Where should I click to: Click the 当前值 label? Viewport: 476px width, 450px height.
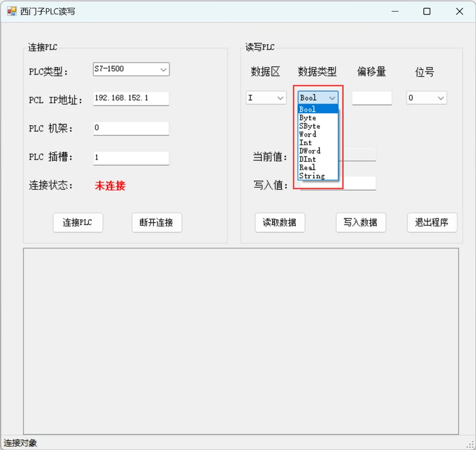tap(270, 157)
